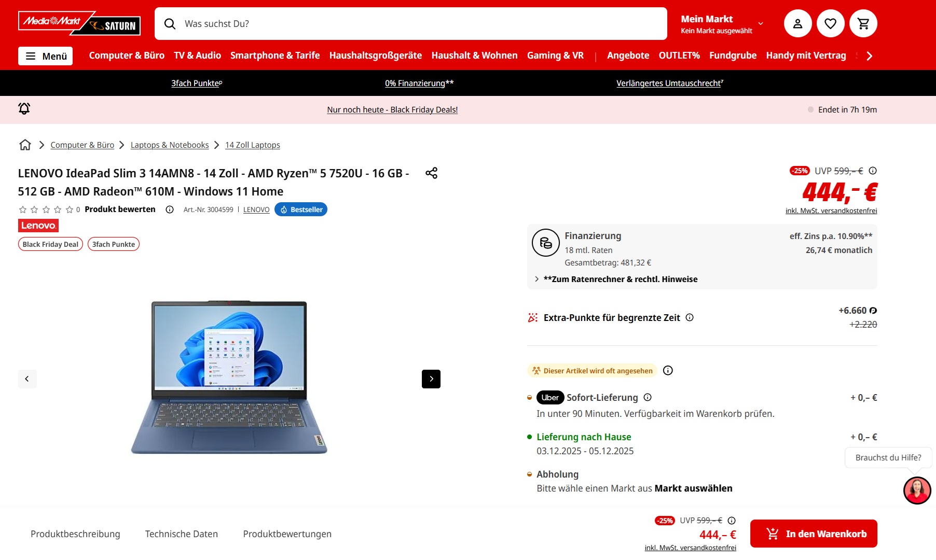This screenshot has height=560, width=936.
Task: Open the help chat avatar
Action: [x=917, y=491]
